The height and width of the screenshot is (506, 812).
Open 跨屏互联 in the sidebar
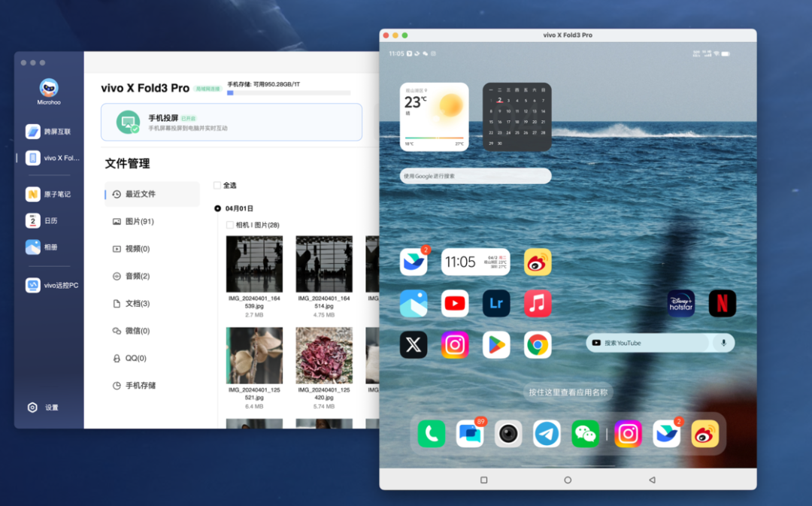pos(49,132)
